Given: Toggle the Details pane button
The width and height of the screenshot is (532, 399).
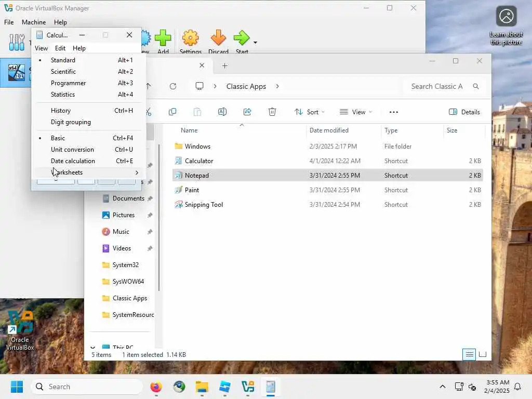Looking at the screenshot, I should point(464,112).
